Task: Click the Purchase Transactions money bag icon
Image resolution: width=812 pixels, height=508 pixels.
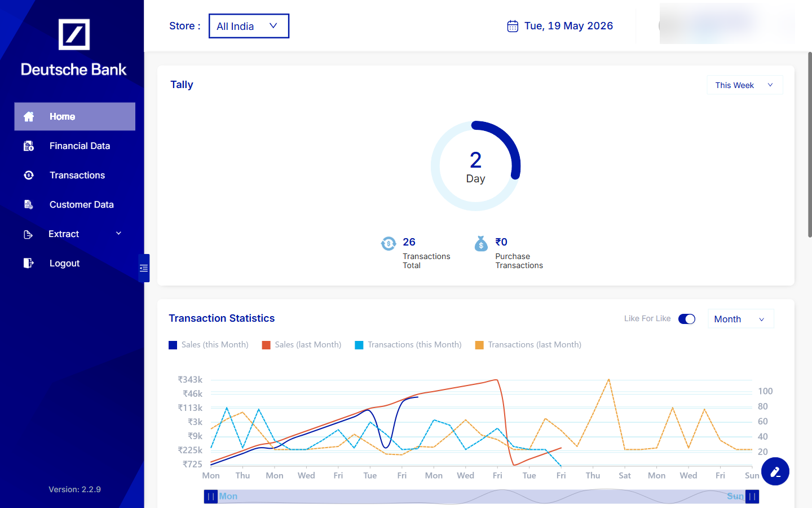Action: [481, 243]
